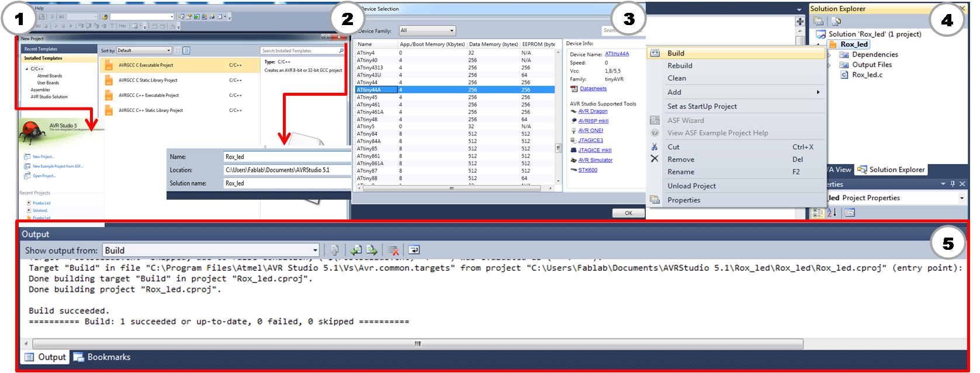Image resolution: width=980 pixels, height=373 pixels.
Task: Expand Output Files node in Solution Explorer
Action: pos(829,65)
